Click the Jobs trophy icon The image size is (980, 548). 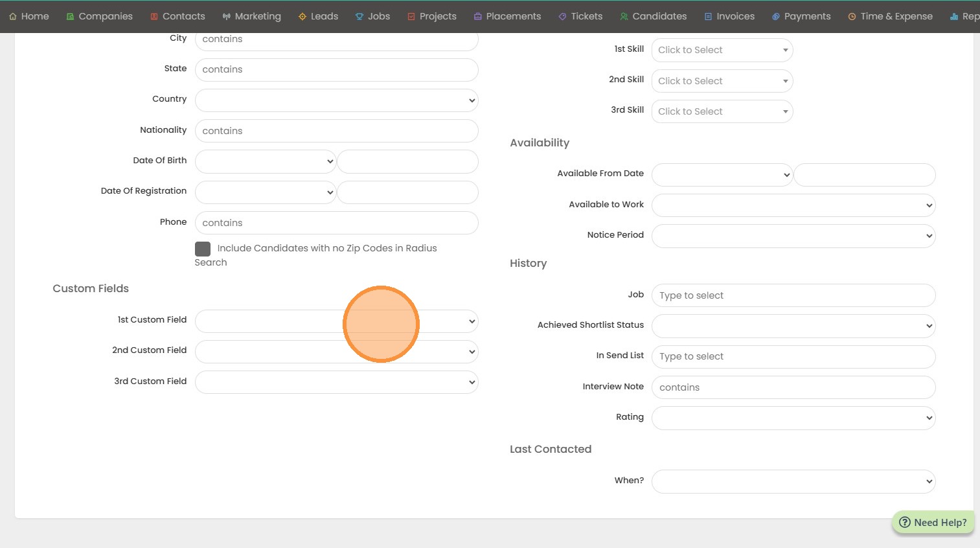359,17
